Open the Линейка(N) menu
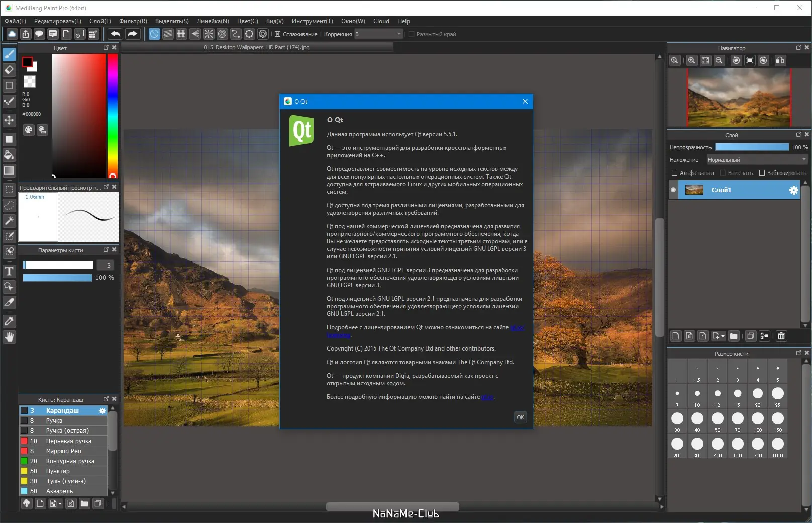The width and height of the screenshot is (812, 523). coord(213,21)
